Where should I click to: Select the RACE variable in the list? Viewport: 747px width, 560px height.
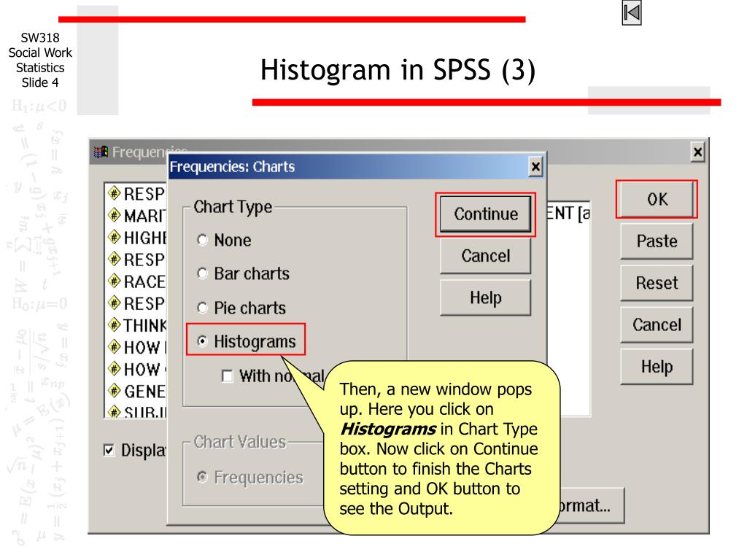[144, 281]
